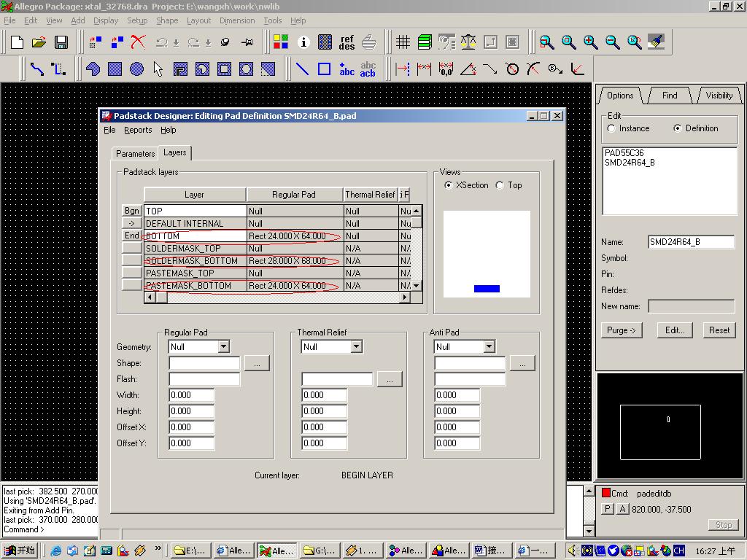Click the Save file toolbar icon
The width and height of the screenshot is (747, 560).
point(61,42)
